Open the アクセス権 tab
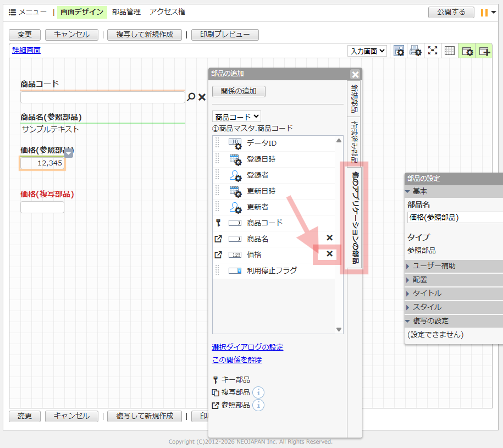Image resolution: width=503 pixels, height=448 pixels. tap(168, 12)
